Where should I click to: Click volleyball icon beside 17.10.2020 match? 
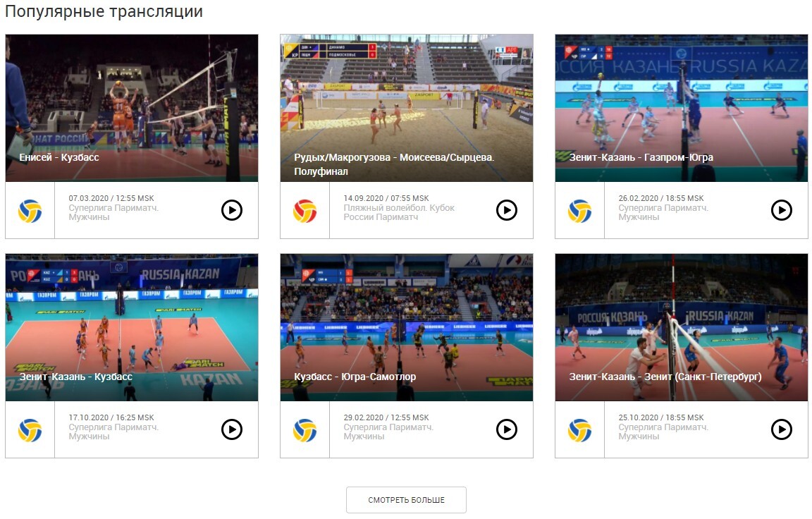[x=30, y=430]
